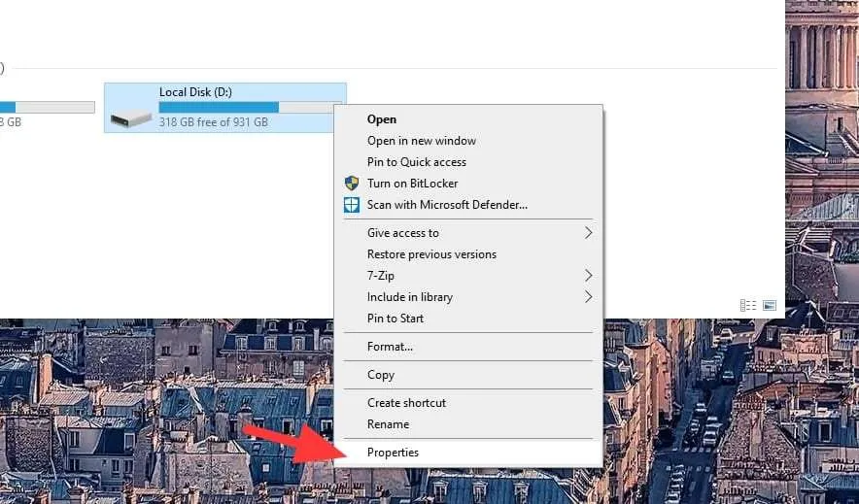859x504 pixels.
Task: Select the Local Disk (D:) drive icon
Action: coord(130,118)
